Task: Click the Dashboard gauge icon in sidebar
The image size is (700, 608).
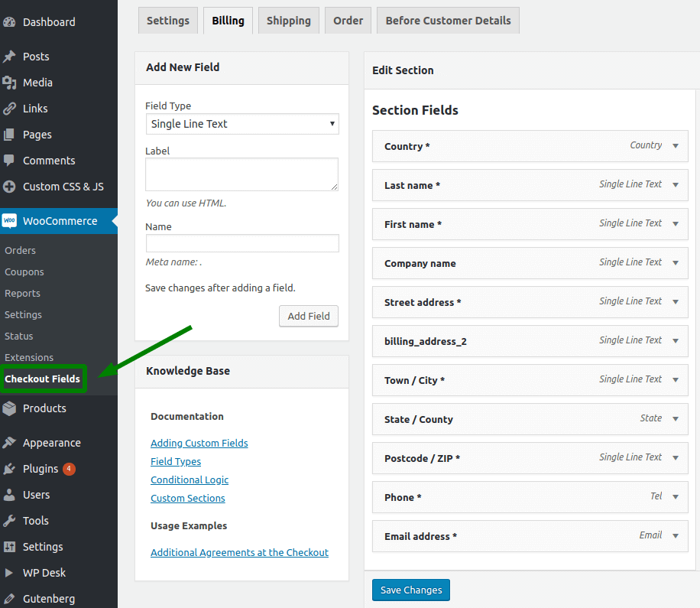Action: click(x=9, y=22)
